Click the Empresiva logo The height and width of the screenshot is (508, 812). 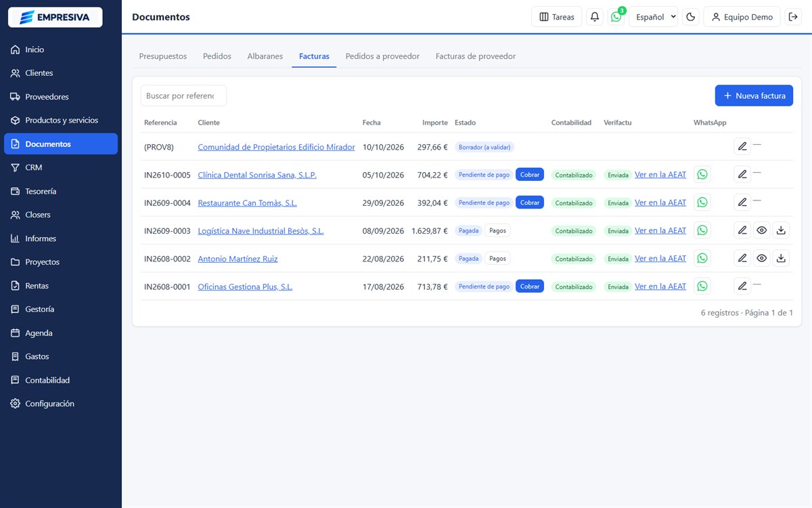pos(55,17)
